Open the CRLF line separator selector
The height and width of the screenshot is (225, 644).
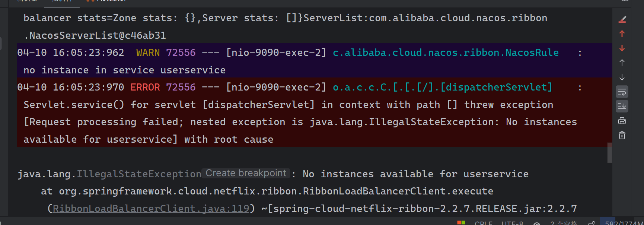(484, 223)
